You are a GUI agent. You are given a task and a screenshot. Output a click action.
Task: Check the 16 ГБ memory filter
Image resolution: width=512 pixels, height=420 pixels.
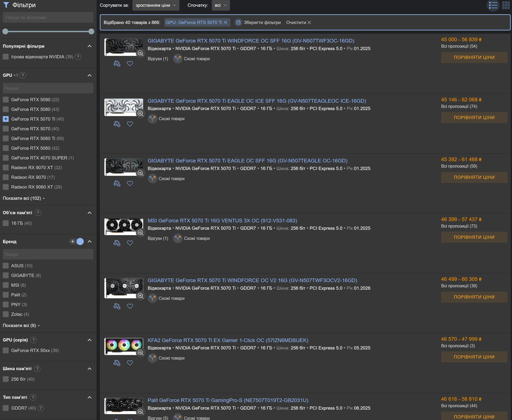[x=6, y=223]
